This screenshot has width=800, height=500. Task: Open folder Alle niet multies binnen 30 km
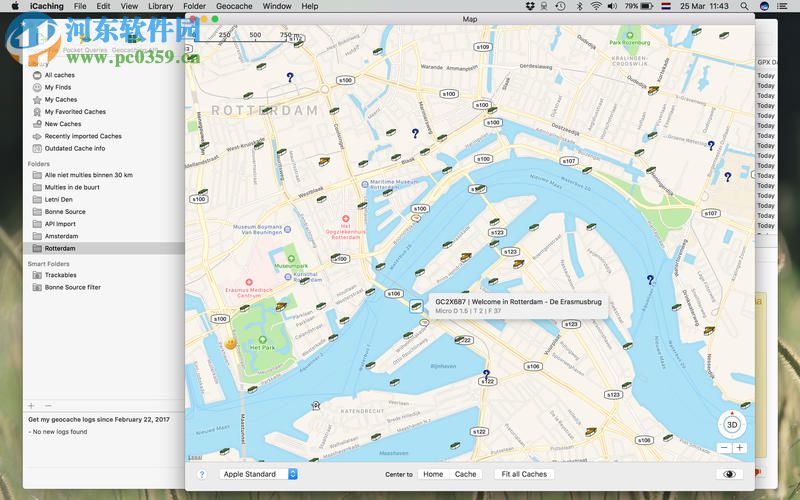coord(88,175)
